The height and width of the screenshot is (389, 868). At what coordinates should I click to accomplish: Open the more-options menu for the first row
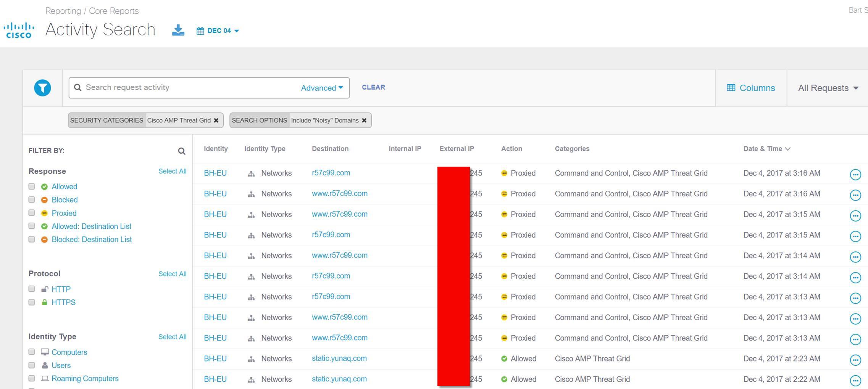[x=855, y=174]
